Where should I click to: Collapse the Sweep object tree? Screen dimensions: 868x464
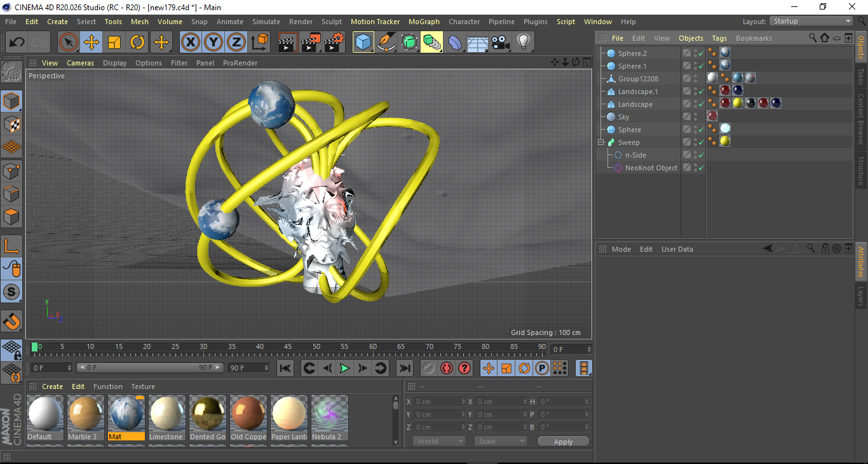coord(601,142)
